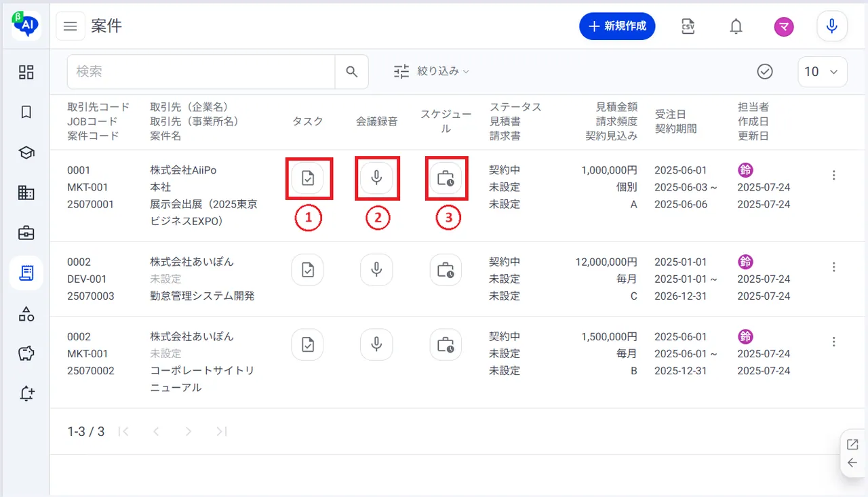Open the three-dot menu for 株式会社AiiPo row
The width and height of the screenshot is (868, 497).
tap(834, 175)
